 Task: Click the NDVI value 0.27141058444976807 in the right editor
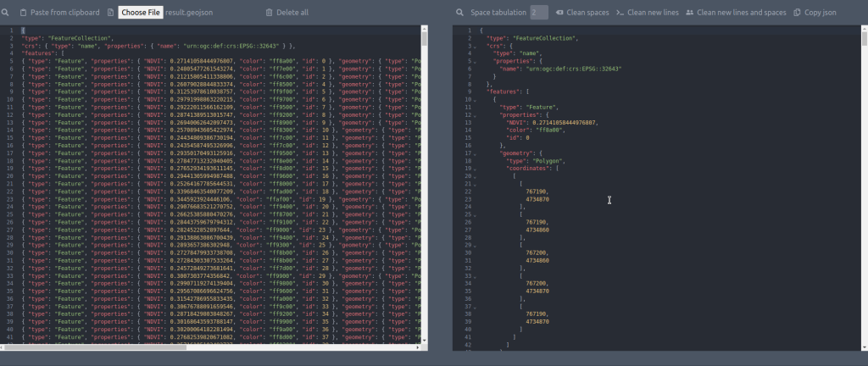coord(565,123)
